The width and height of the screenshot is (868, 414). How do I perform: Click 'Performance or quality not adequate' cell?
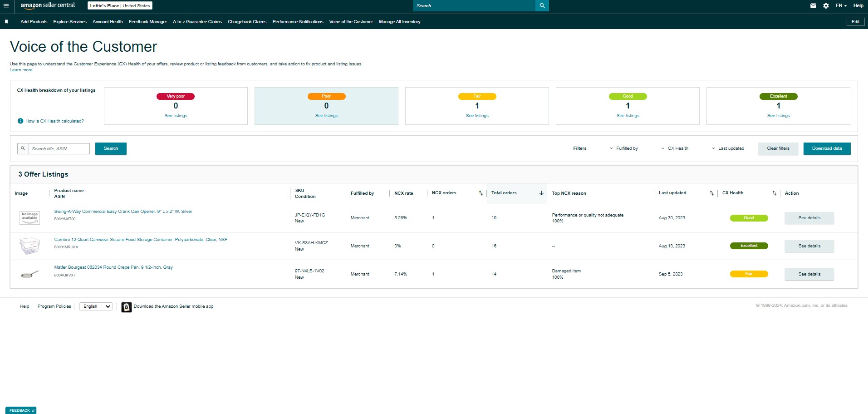coord(588,215)
